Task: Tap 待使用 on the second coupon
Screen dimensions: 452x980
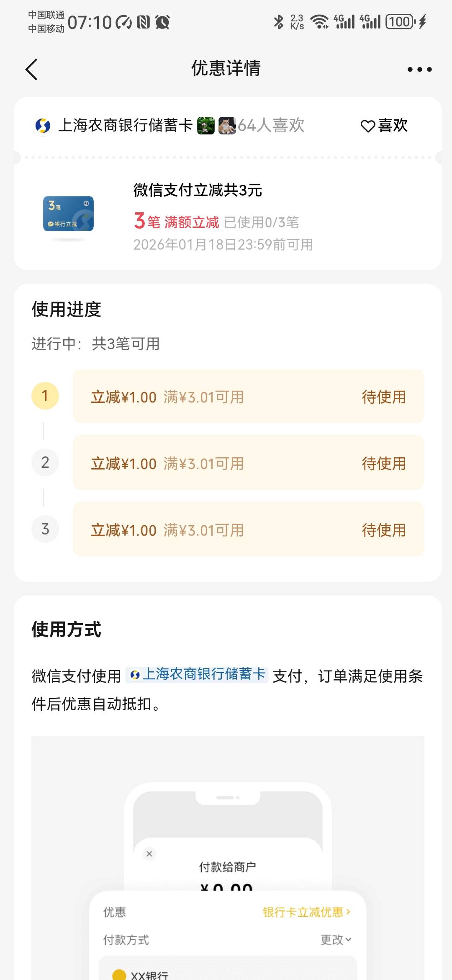Action: (384, 464)
